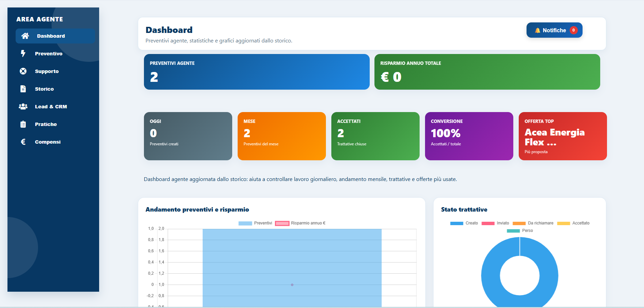644x308 pixels.
Task: Toggle the Inviato legend swatch
Action: click(488, 223)
